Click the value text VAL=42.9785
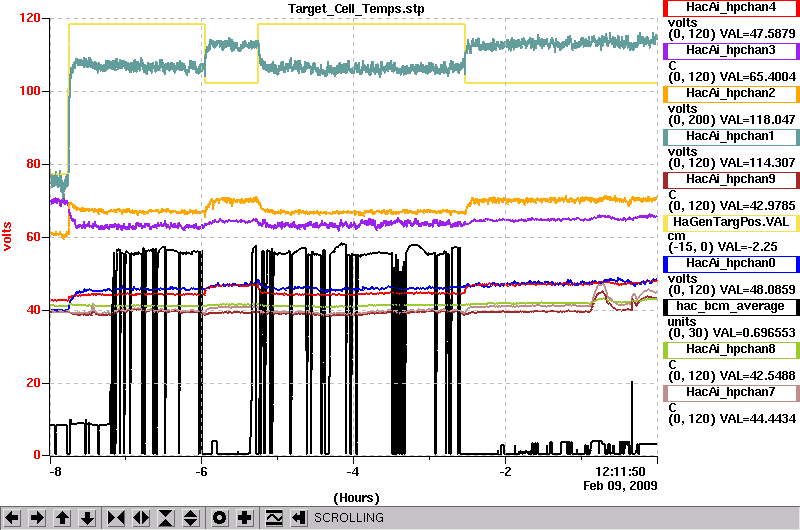This screenshot has height=530, width=800. click(757, 206)
